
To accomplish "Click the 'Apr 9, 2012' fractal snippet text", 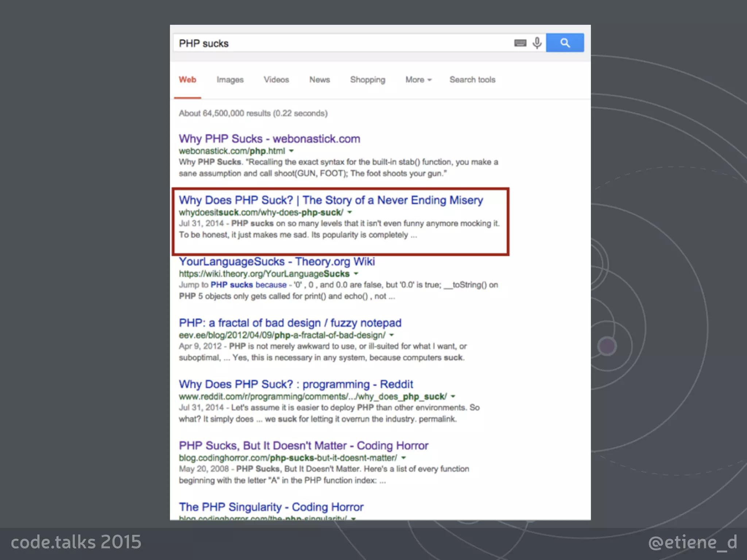I will pyautogui.click(x=322, y=352).
